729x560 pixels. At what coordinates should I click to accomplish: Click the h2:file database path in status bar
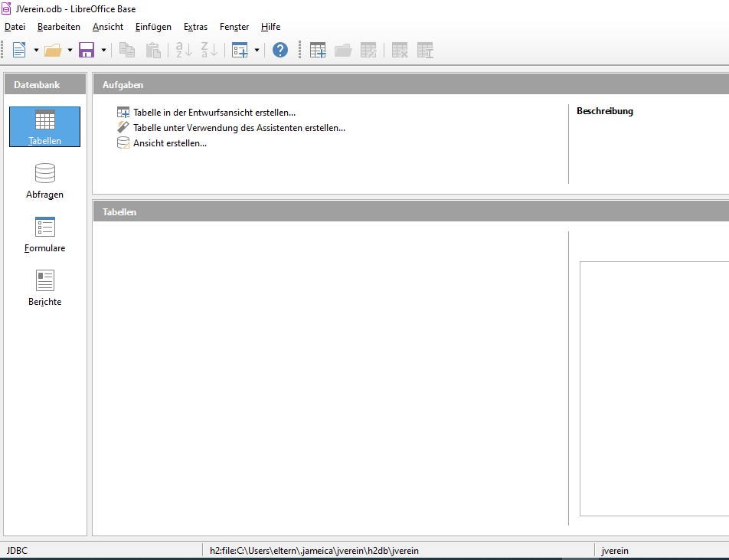click(314, 551)
